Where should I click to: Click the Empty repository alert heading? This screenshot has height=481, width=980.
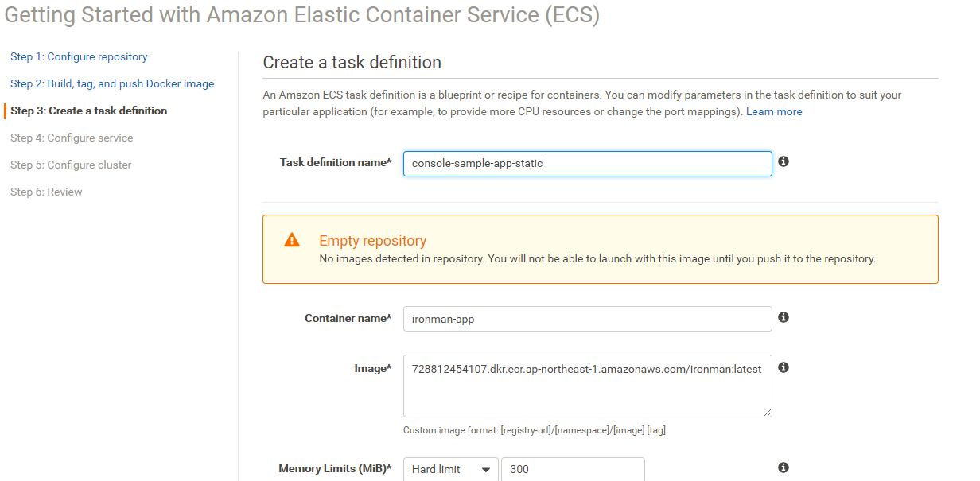click(x=373, y=241)
